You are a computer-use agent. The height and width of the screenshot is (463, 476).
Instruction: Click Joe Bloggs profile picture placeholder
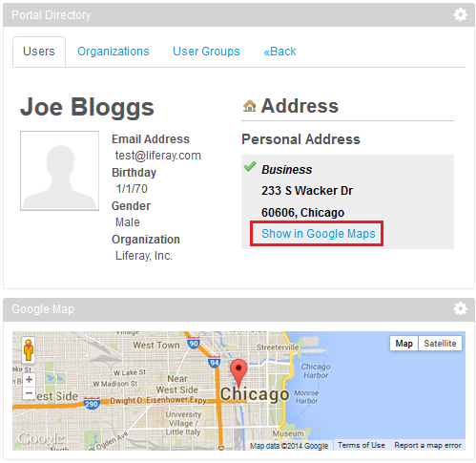click(x=59, y=171)
